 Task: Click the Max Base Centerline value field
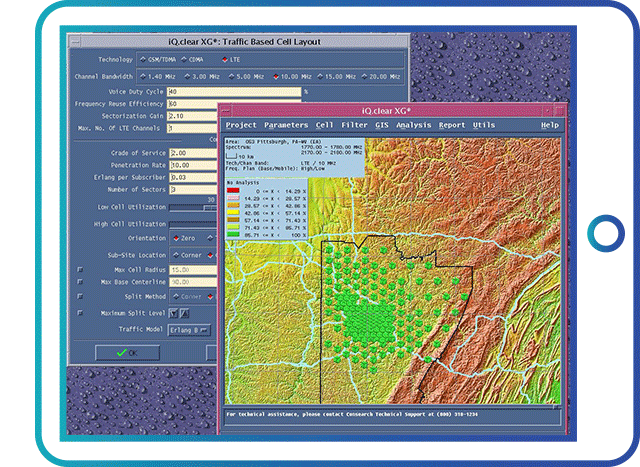(193, 282)
